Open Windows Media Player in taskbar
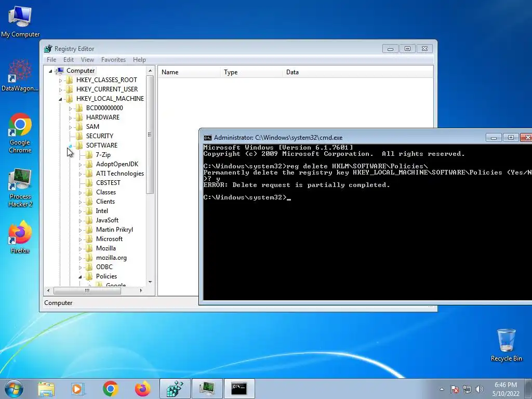The image size is (532, 399). [x=78, y=389]
